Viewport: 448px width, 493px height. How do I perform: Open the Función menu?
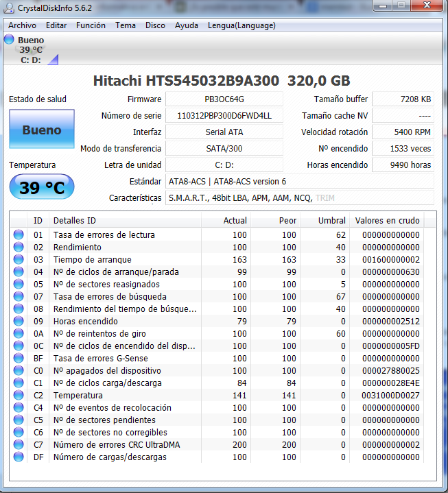click(91, 25)
